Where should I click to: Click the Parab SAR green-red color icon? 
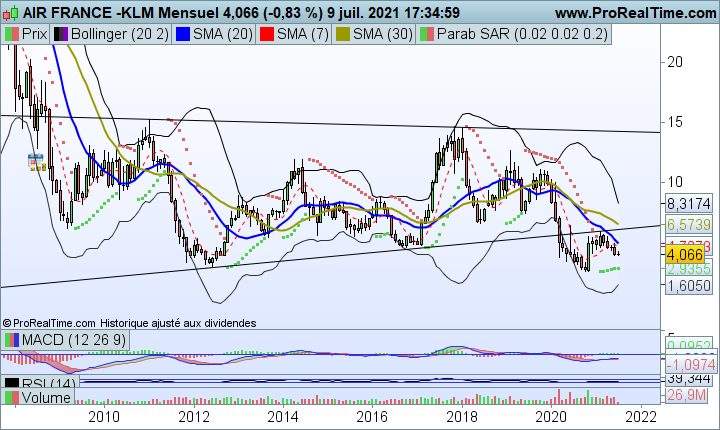click(427, 34)
